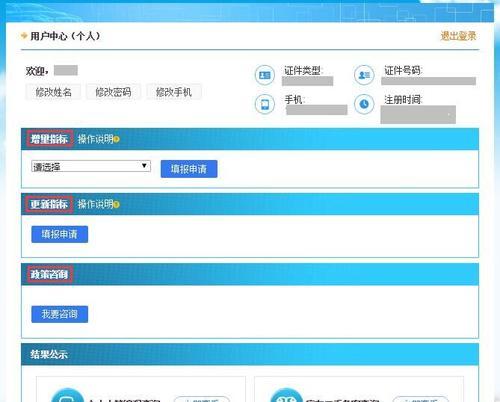Click the ID number person icon
The image size is (500, 402).
[364, 75]
